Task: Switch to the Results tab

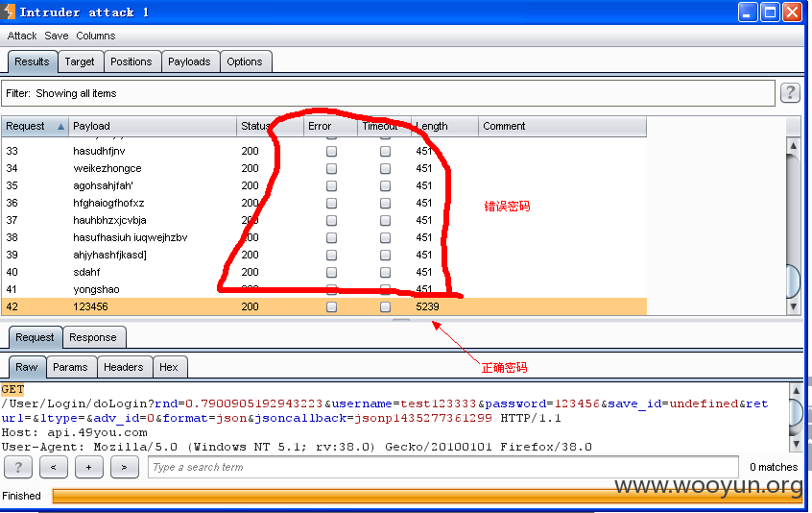Action: (x=32, y=61)
